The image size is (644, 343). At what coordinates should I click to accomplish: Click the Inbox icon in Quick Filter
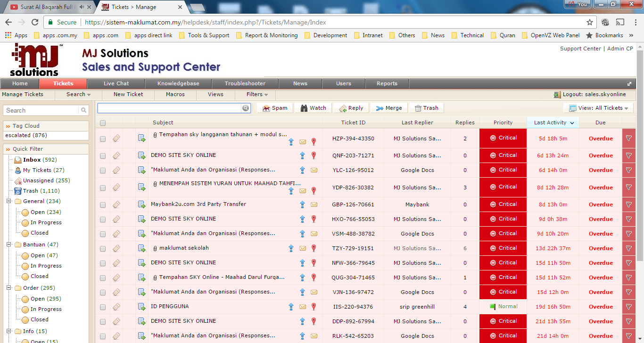click(18, 160)
